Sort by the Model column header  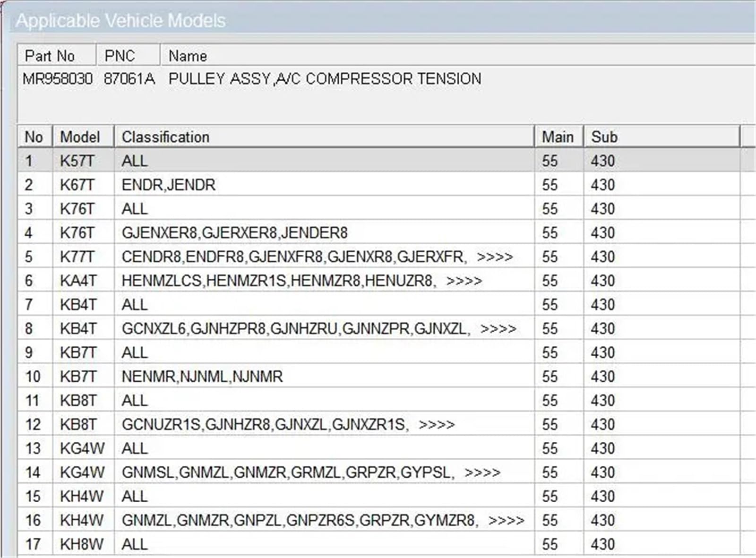tap(83, 137)
